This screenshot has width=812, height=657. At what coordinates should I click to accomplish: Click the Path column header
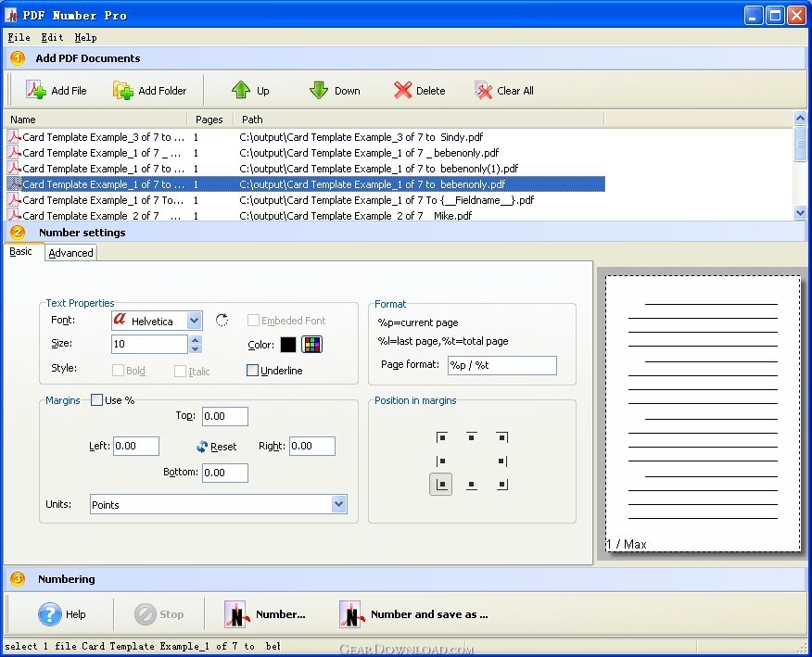pyautogui.click(x=418, y=120)
